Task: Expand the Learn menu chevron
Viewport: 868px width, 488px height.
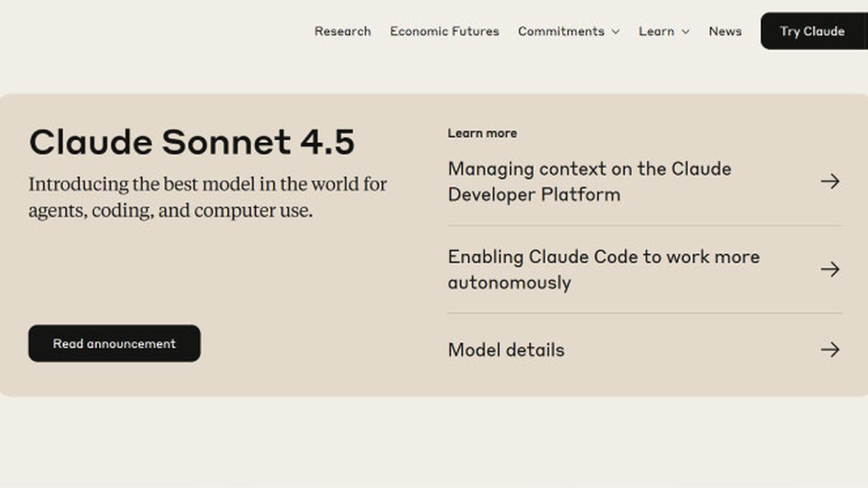Action: (686, 32)
